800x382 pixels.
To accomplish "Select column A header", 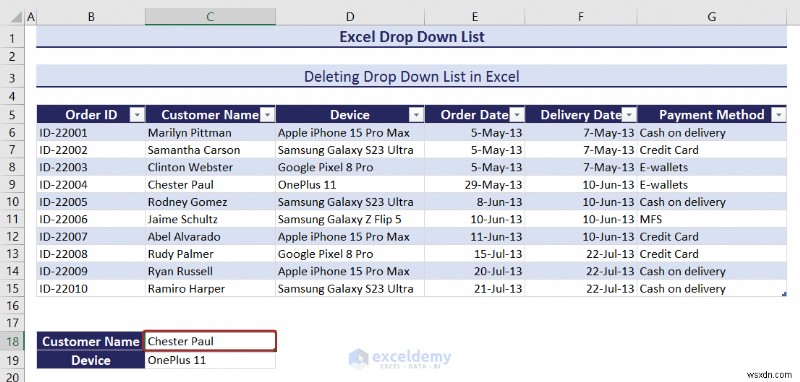I will (31, 17).
